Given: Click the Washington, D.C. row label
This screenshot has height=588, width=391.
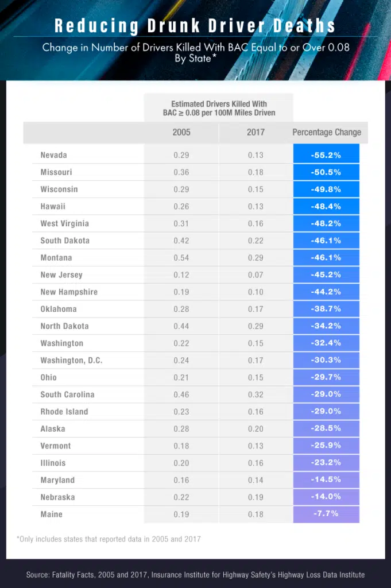Looking at the screenshot, I should tap(72, 361).
